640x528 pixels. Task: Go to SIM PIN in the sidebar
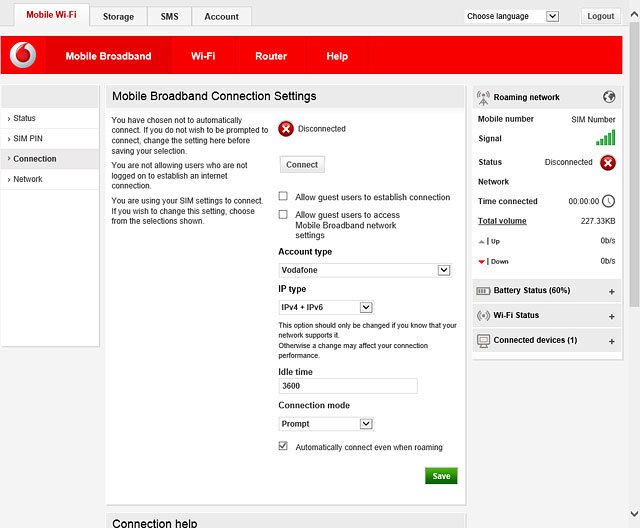click(50, 139)
